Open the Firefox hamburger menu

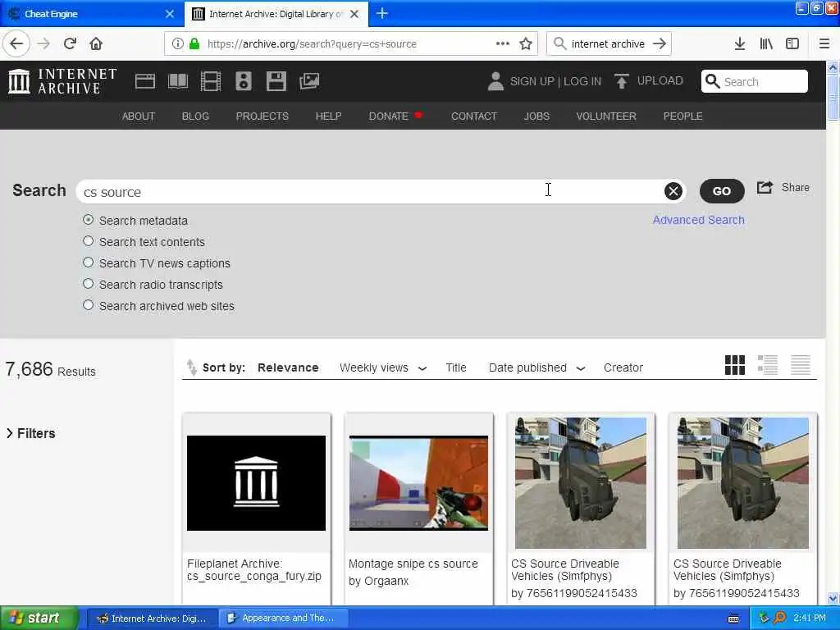click(824, 44)
